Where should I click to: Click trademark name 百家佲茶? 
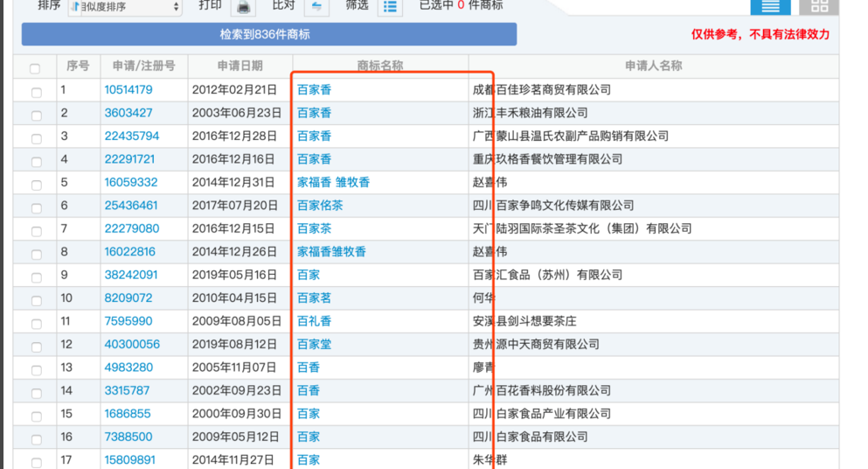320,206
